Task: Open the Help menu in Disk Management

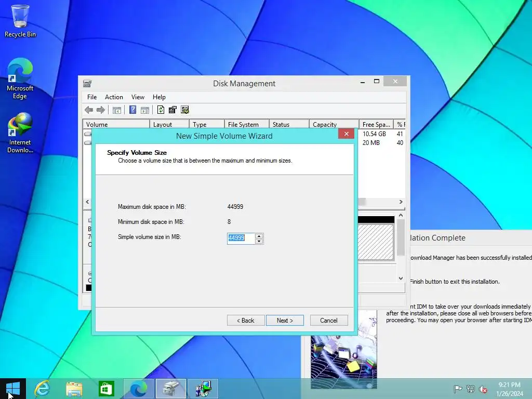Action: [159, 97]
